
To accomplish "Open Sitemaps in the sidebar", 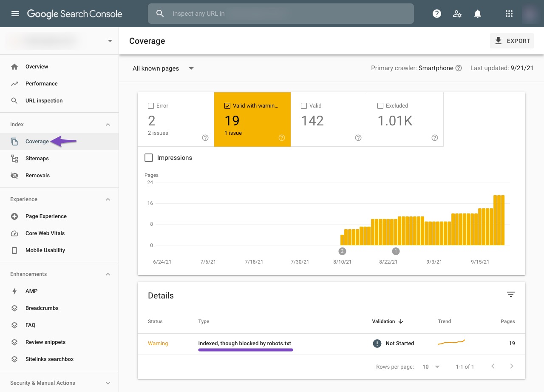I will pyautogui.click(x=37, y=159).
